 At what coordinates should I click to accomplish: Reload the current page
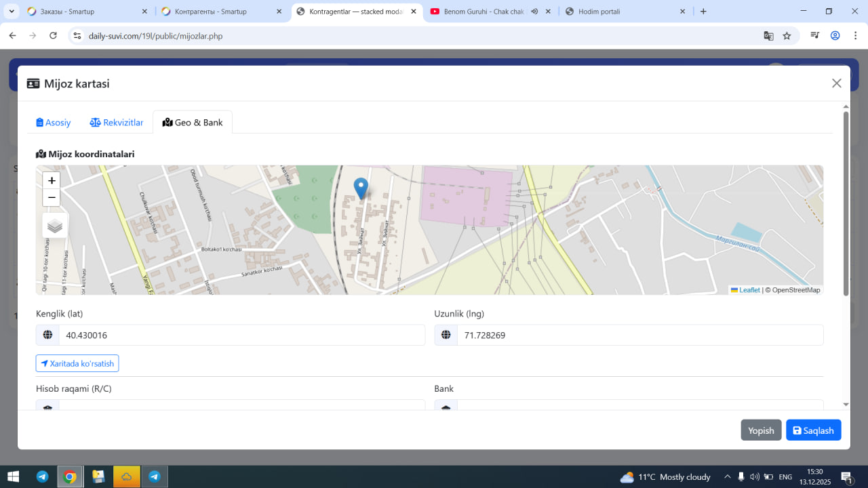tap(53, 35)
